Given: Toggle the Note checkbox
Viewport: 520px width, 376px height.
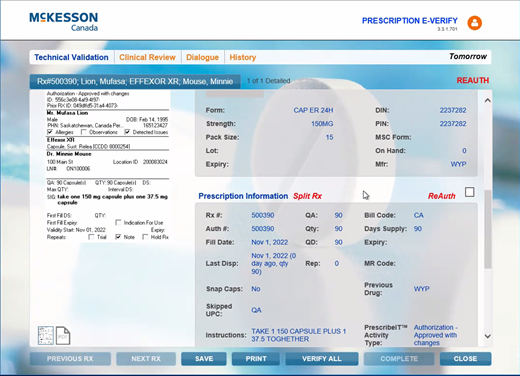Looking at the screenshot, I should click(118, 237).
